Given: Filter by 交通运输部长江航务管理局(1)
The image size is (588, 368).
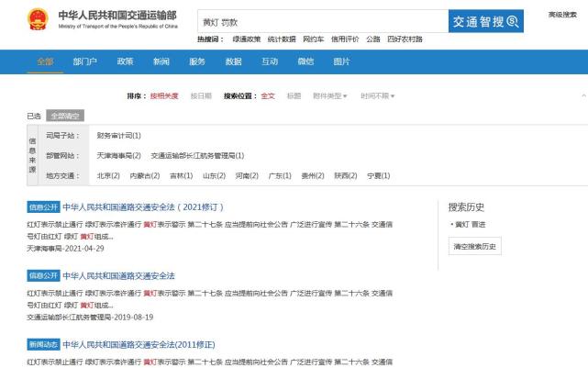Looking at the screenshot, I should coord(197,155).
